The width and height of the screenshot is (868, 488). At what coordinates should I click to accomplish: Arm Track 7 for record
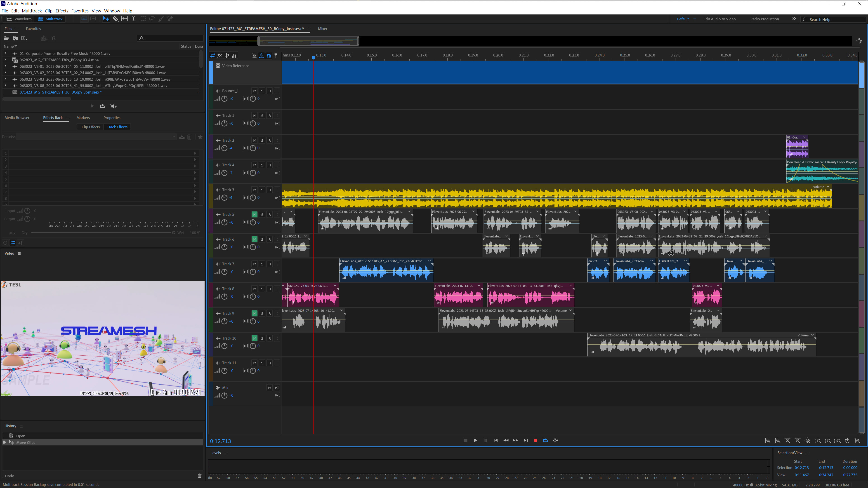[270, 264]
